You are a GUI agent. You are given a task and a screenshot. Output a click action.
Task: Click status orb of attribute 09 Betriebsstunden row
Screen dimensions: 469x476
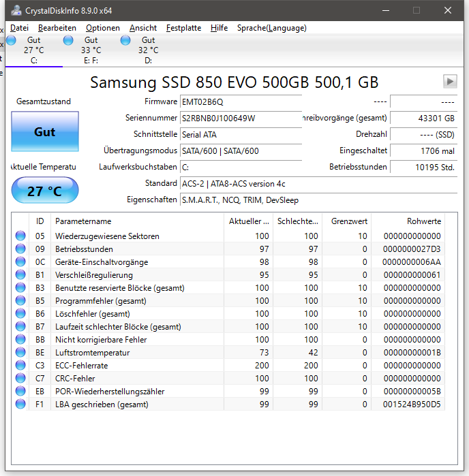click(x=20, y=249)
